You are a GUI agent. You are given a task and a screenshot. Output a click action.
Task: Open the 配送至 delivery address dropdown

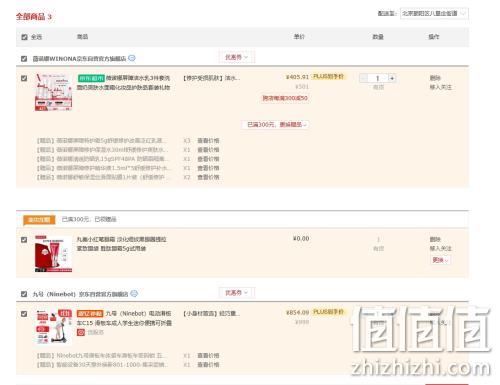[x=434, y=13]
